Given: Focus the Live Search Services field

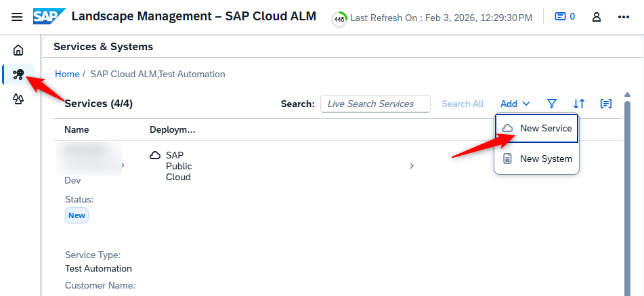Looking at the screenshot, I should tap(375, 104).
